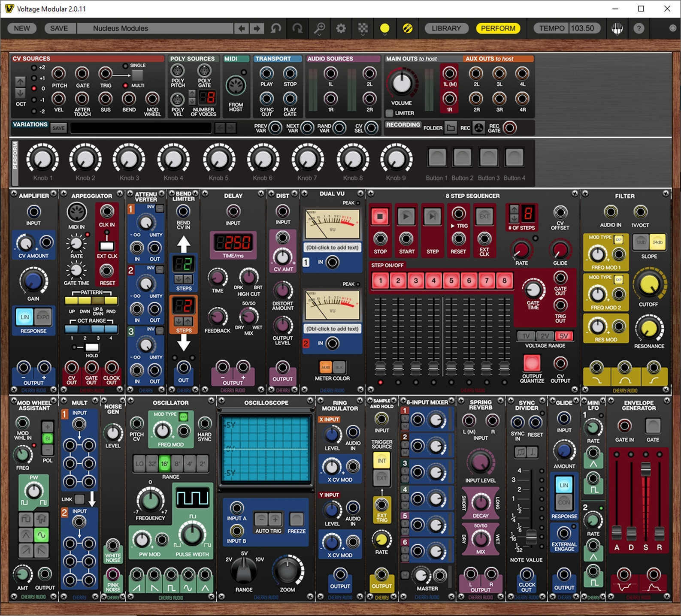Click the envelope Sustain slider

point(645,469)
